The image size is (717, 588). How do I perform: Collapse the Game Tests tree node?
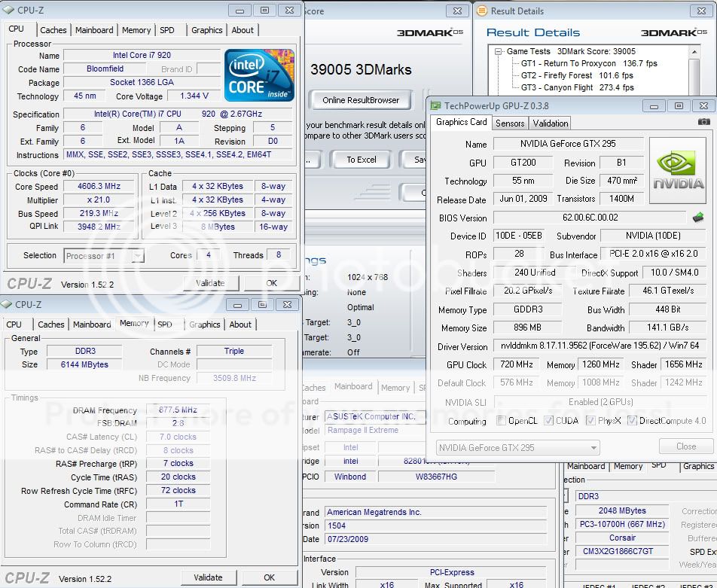(499, 52)
